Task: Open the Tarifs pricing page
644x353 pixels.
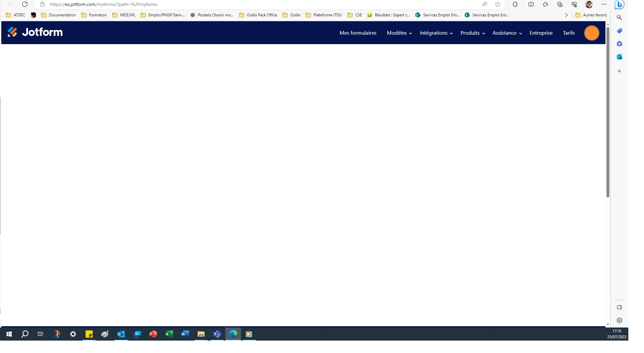Action: coord(569,33)
